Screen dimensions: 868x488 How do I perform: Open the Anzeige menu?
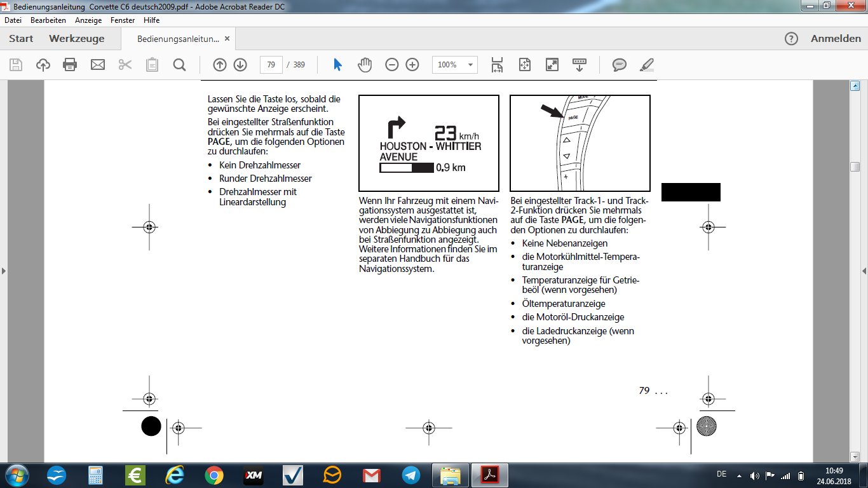pyautogui.click(x=88, y=20)
